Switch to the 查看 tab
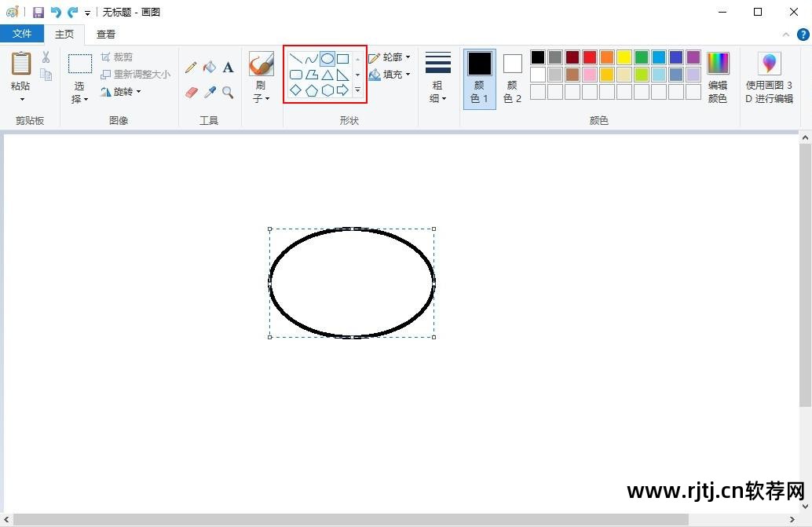The width and height of the screenshot is (812, 527). pyautogui.click(x=106, y=35)
